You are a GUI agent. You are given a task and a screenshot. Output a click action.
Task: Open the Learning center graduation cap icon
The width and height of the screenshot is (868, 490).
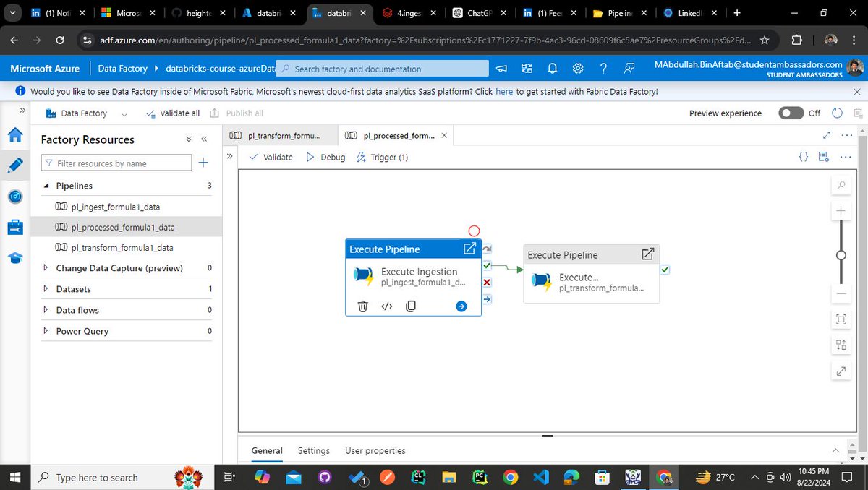[15, 258]
